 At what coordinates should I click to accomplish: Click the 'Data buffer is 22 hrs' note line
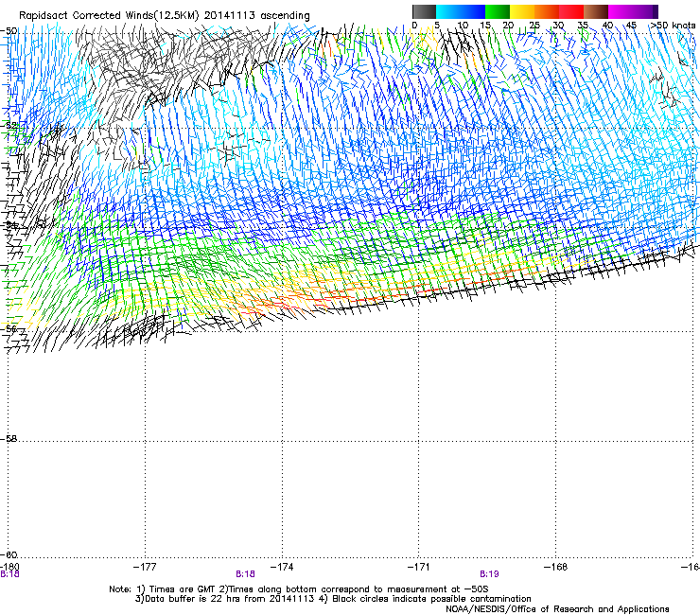333,599
